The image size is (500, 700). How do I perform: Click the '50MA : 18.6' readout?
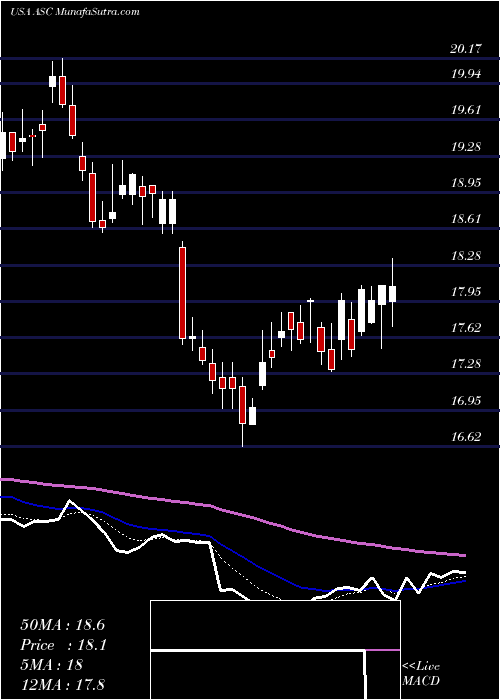[x=62, y=625]
